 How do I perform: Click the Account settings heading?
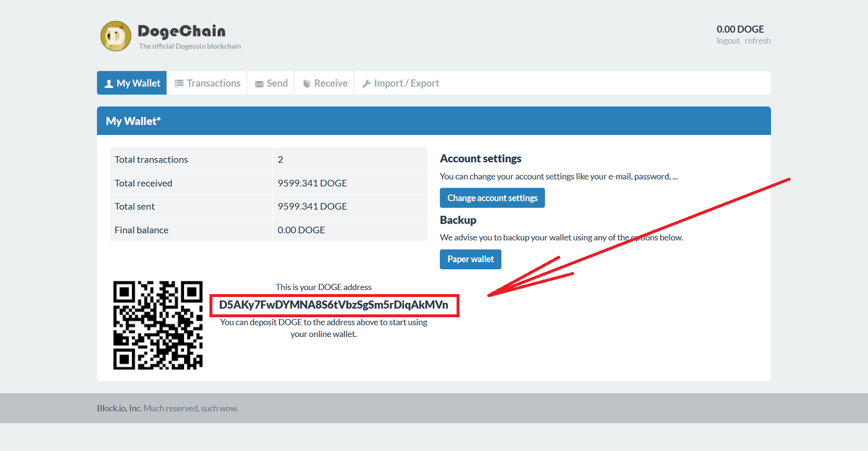[481, 159]
